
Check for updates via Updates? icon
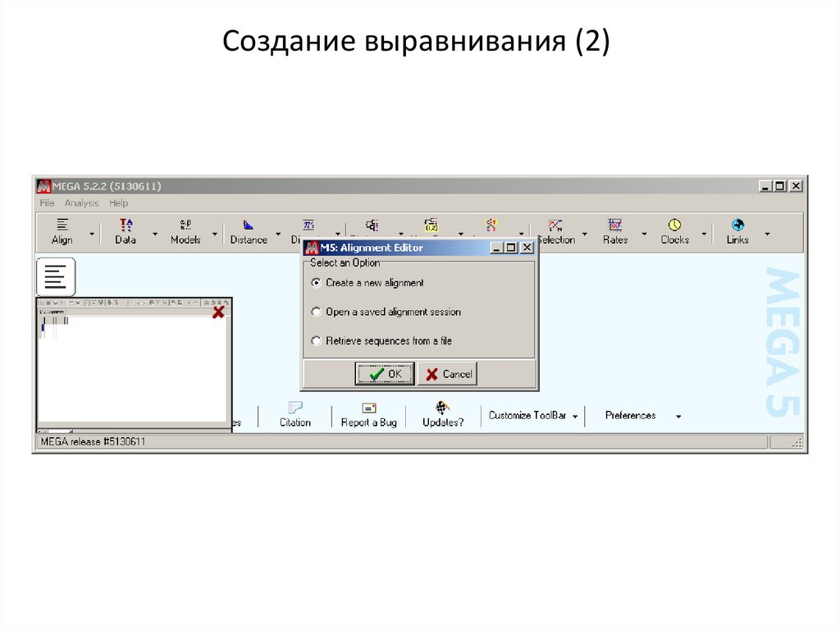(442, 408)
